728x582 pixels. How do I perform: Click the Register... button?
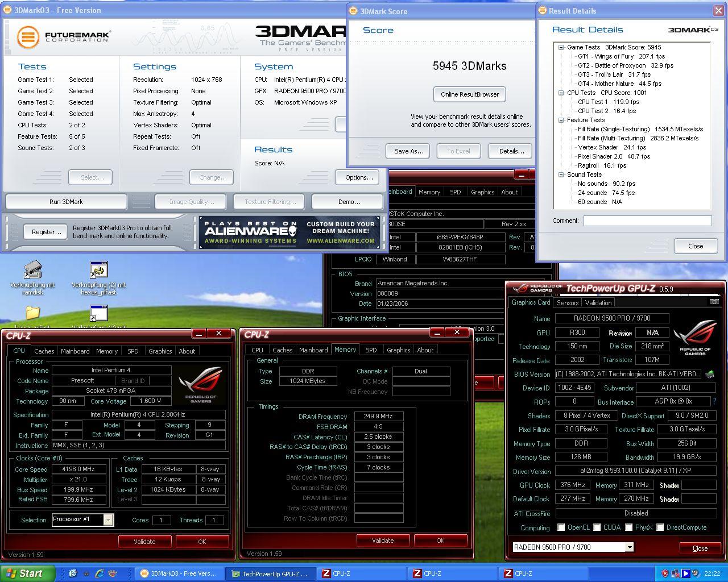coord(47,232)
